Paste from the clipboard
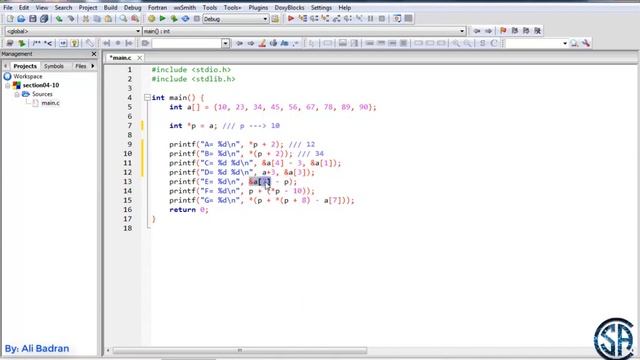Viewport: 640px width, 360px height. 108,19
